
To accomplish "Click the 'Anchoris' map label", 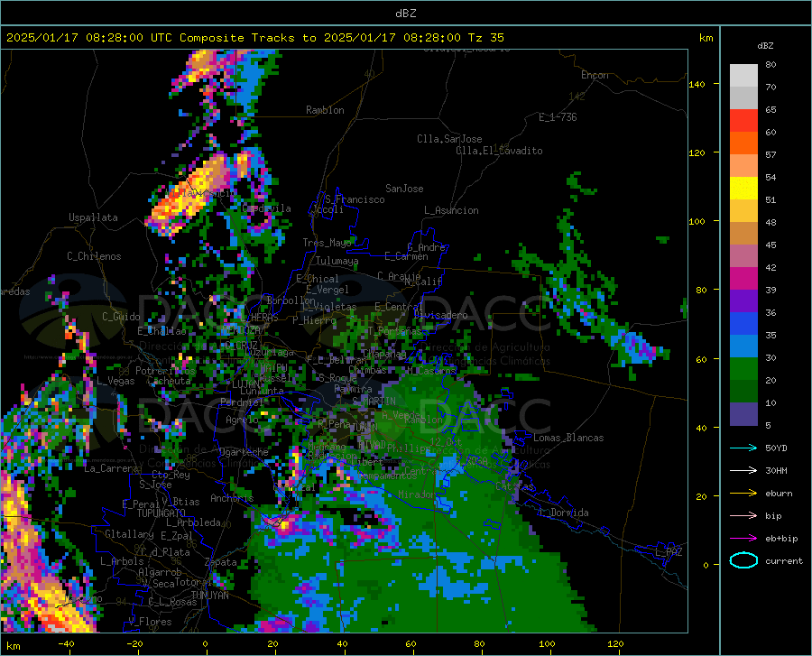I will (232, 498).
